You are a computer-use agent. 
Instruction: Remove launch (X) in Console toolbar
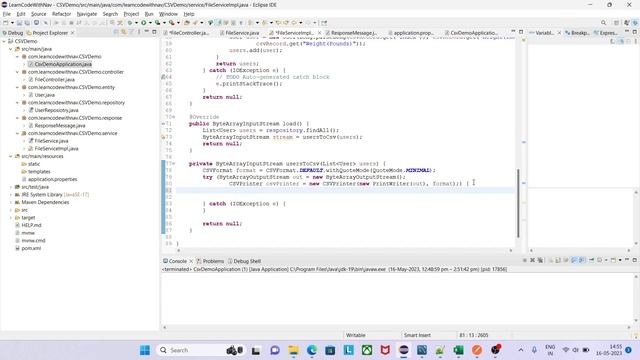(532, 260)
